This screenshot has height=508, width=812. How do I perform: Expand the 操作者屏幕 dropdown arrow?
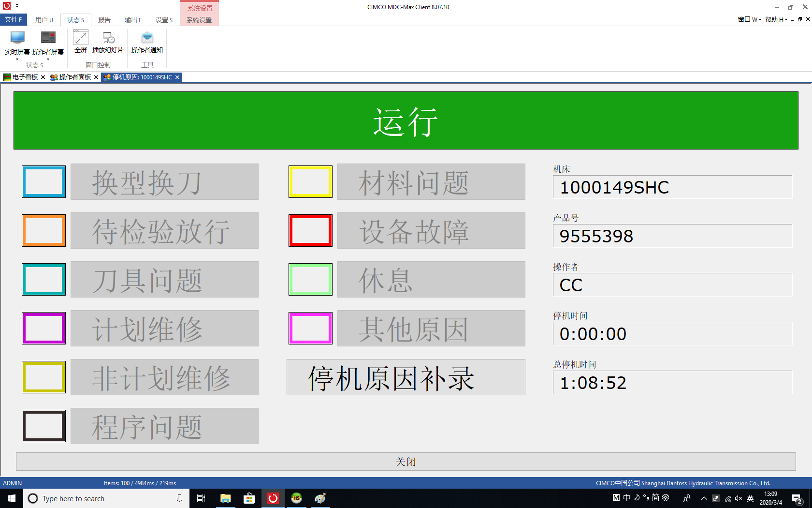pyautogui.click(x=48, y=59)
